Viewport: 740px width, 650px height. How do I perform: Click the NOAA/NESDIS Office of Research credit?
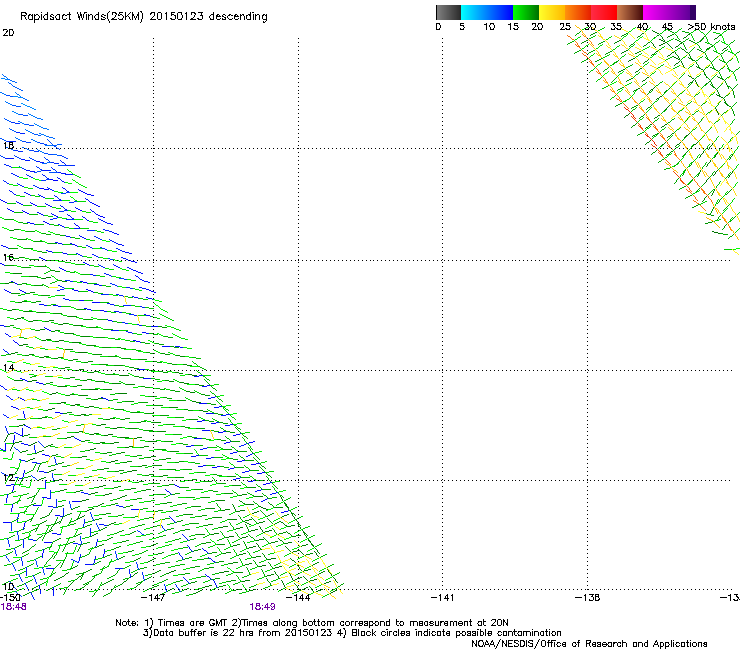[x=589, y=644]
